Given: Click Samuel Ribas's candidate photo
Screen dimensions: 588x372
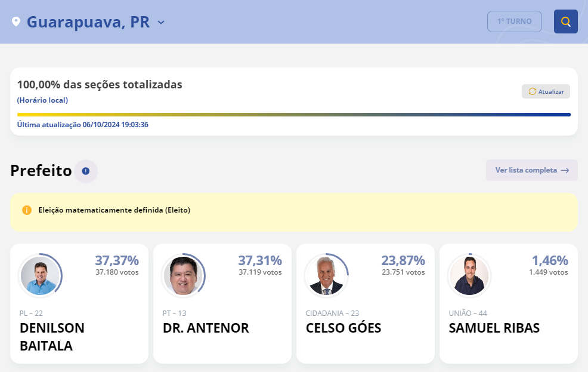Looking at the screenshot, I should 469,275.
